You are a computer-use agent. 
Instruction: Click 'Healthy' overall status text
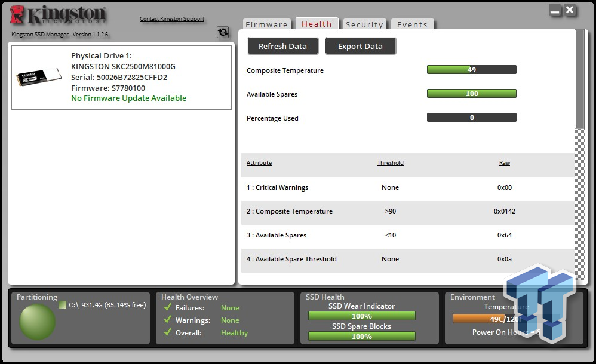[234, 332]
